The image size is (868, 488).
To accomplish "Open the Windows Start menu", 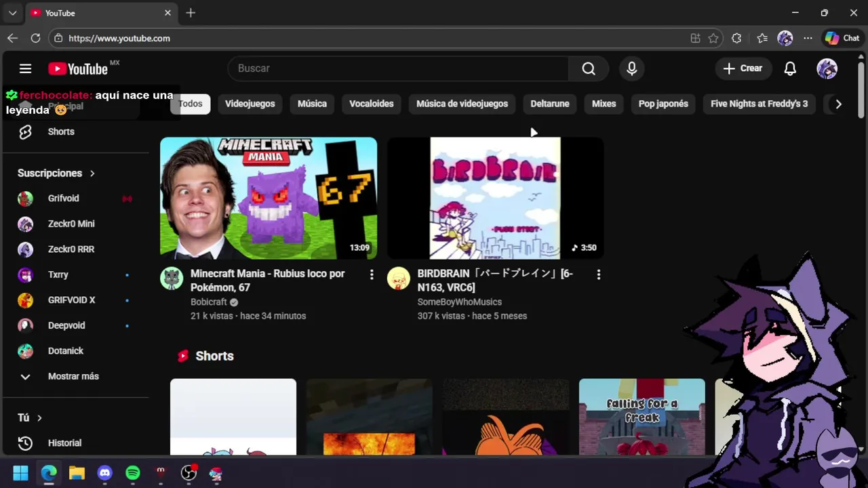I will 20,473.
